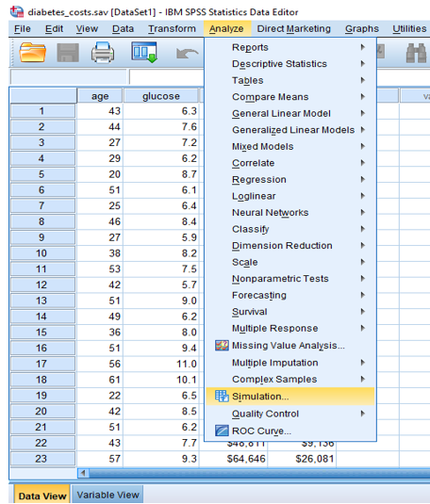Switch to the Data View tab
430x504 pixels.
[42, 495]
